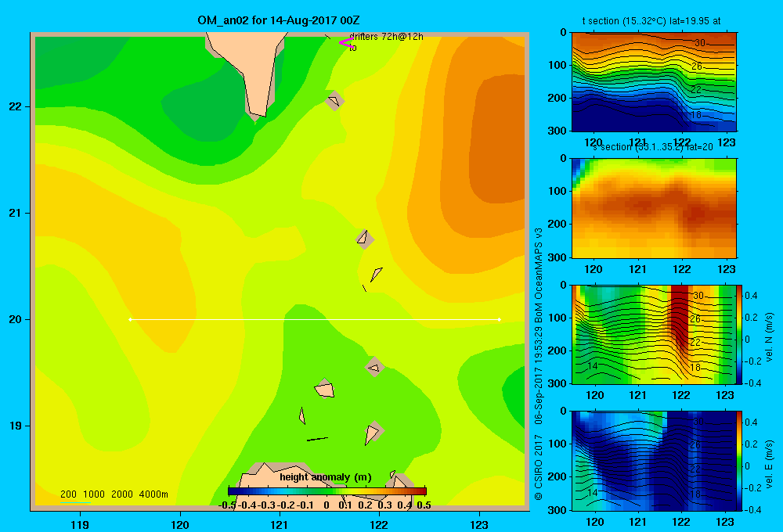Viewport: 783px width, 532px height.
Task: Click the temperature section plot
Action: tap(654, 82)
